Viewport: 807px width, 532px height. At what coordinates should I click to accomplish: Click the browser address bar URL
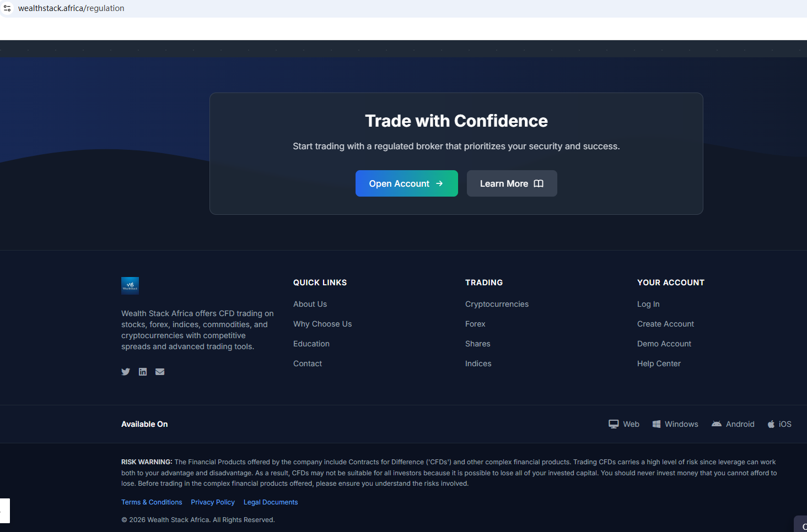(71, 8)
